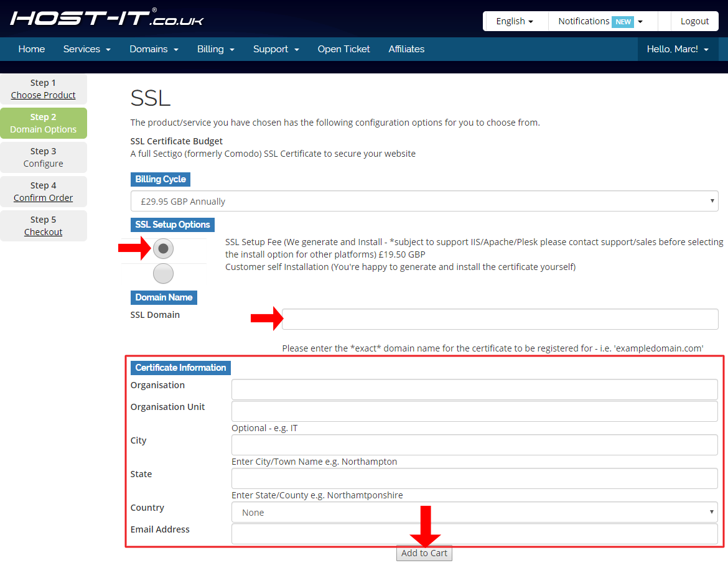
Task: Go to Step 5 Checkout
Action: [43, 226]
